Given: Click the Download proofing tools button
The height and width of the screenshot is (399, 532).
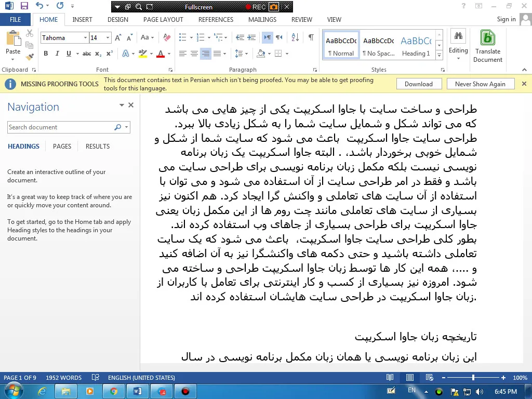Looking at the screenshot, I should pyautogui.click(x=418, y=84).
